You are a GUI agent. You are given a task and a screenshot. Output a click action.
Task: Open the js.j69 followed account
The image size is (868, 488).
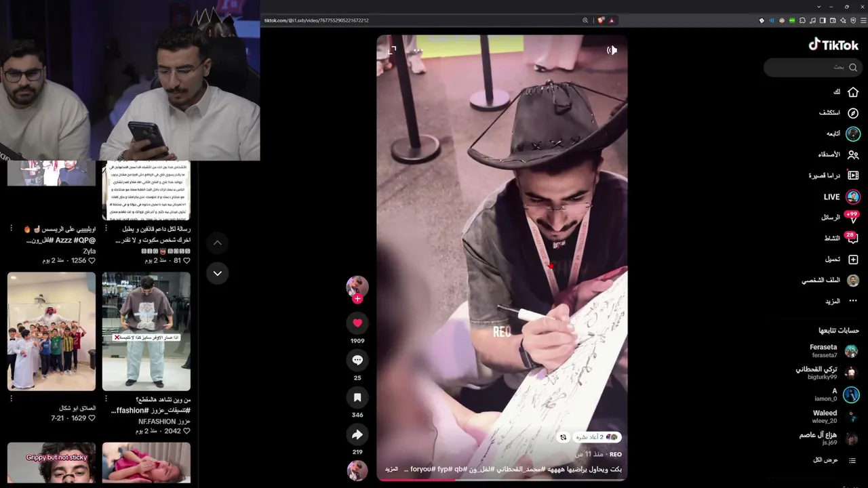pyautogui.click(x=829, y=438)
